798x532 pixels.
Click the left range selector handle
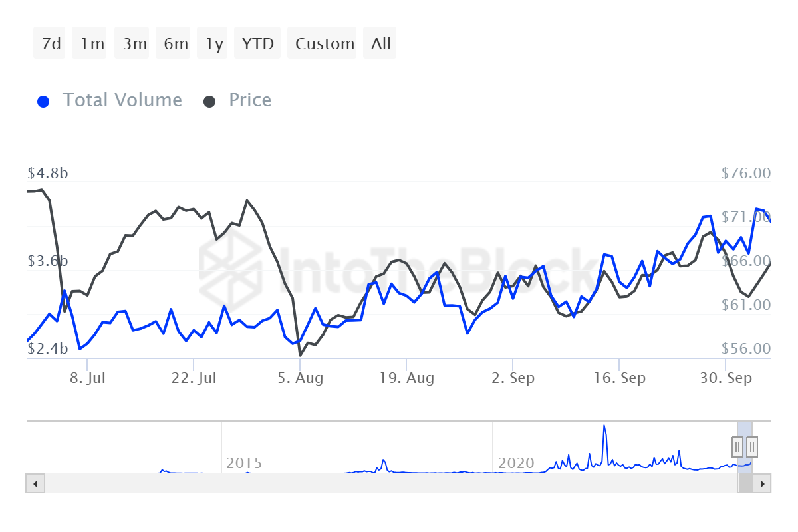738,447
